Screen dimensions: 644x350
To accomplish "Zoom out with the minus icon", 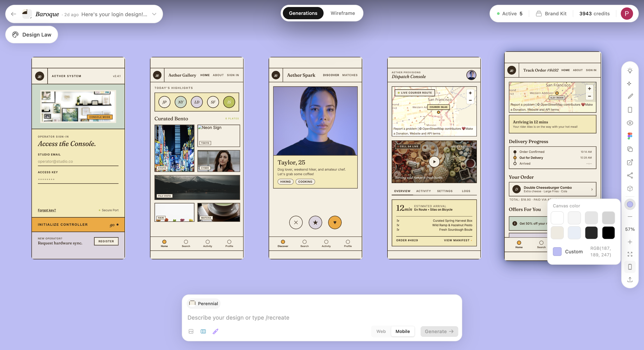I will tap(630, 216).
